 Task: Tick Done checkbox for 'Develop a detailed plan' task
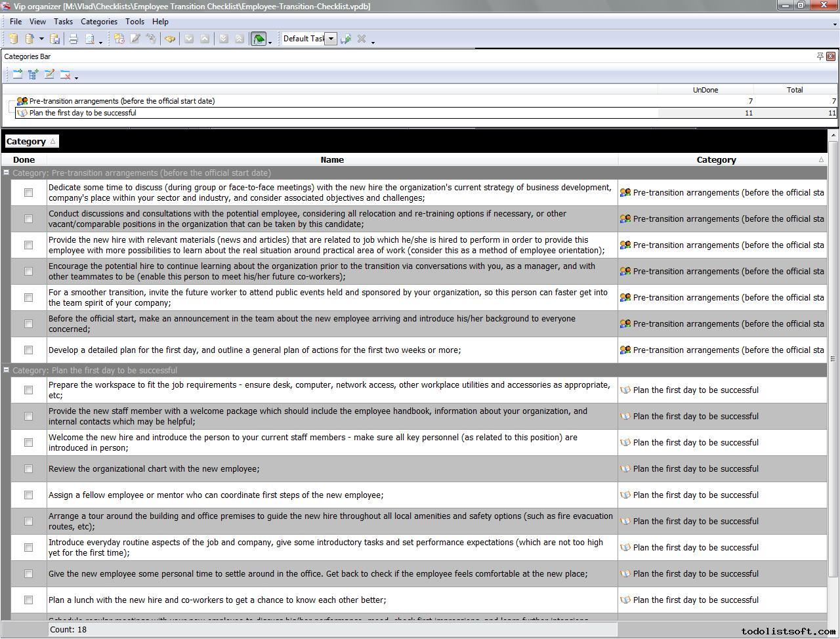click(28, 350)
